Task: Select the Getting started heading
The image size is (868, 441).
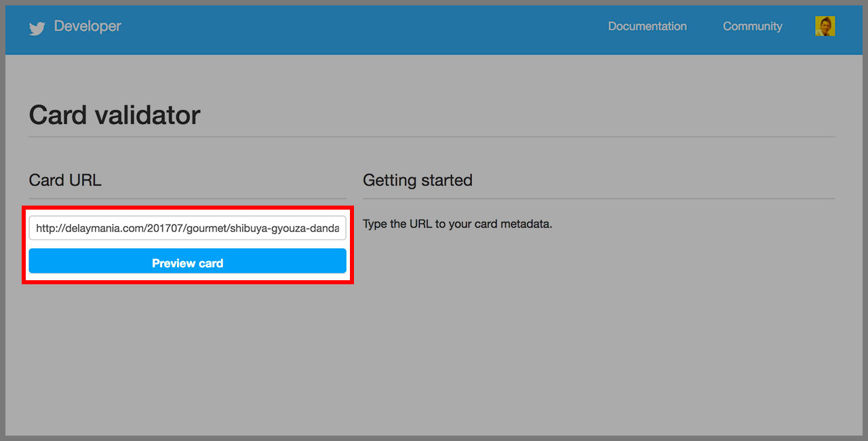Action: (x=417, y=180)
